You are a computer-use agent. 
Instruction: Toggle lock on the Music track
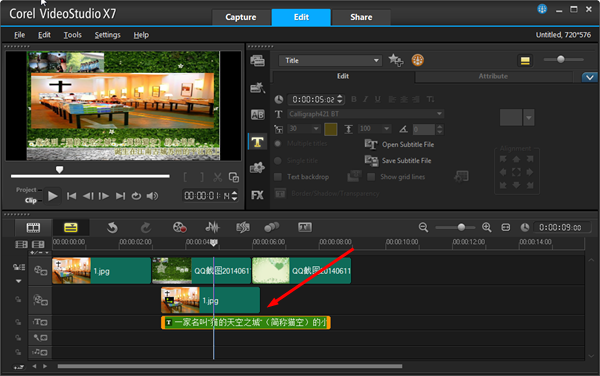[18, 352]
